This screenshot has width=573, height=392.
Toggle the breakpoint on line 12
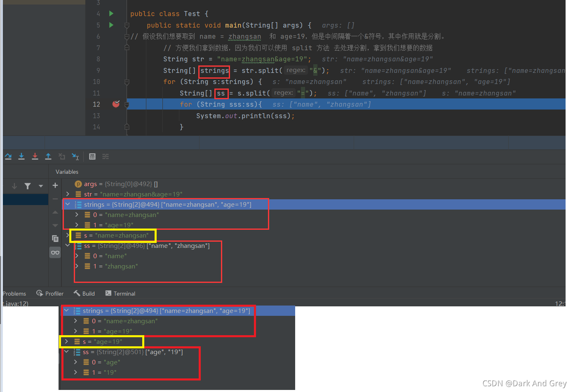[116, 104]
